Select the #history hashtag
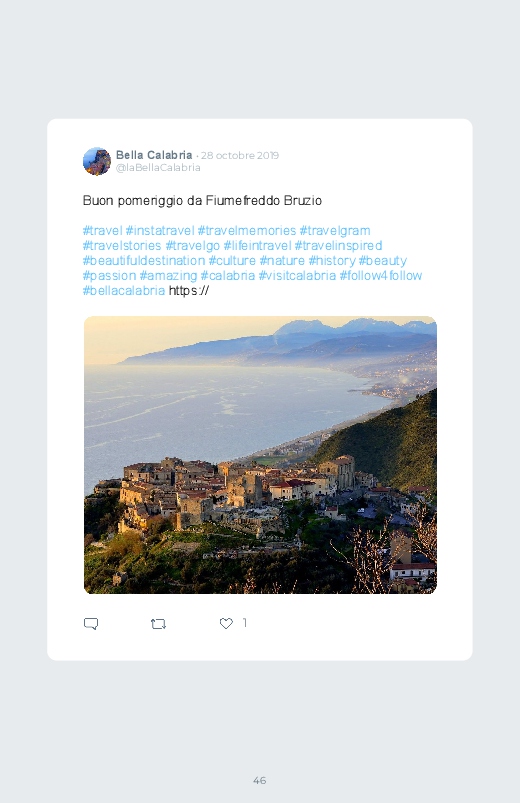 332,261
